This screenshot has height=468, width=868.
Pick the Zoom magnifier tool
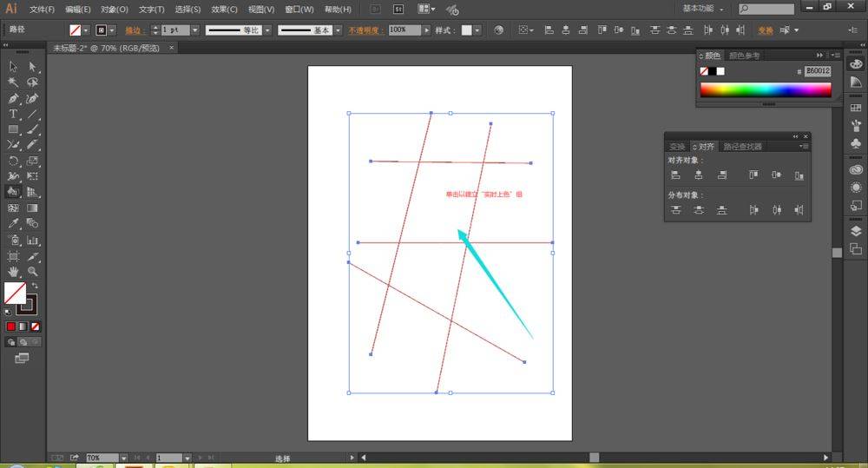(x=32, y=272)
